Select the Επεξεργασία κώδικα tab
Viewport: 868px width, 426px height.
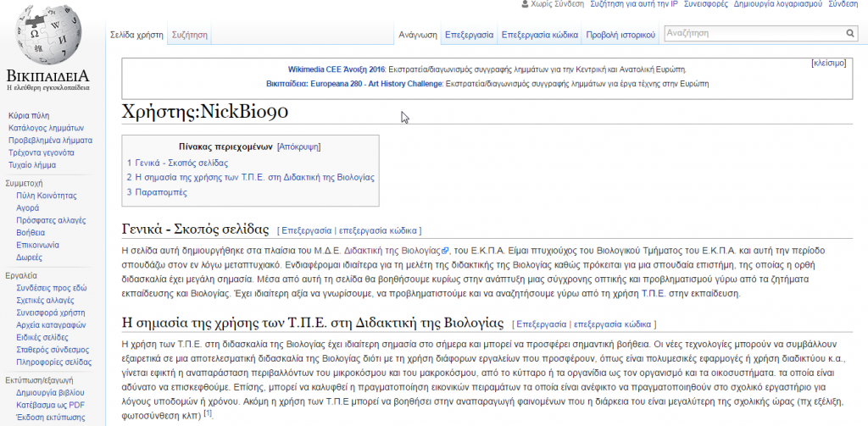pos(539,36)
